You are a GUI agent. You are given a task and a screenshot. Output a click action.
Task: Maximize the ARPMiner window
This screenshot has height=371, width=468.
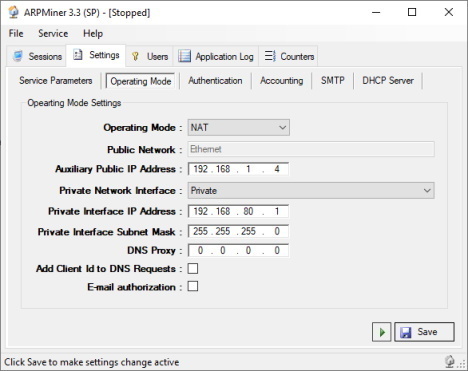click(x=412, y=12)
